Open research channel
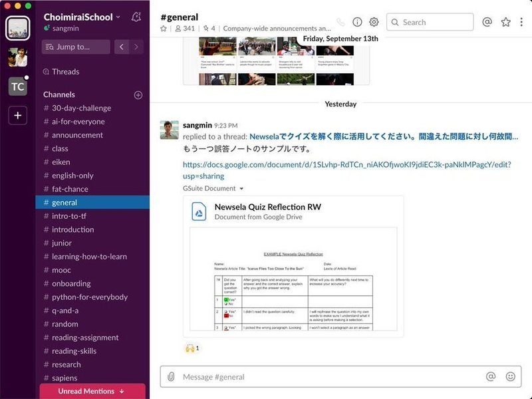Viewport: 532px width, 399px height. click(92, 364)
